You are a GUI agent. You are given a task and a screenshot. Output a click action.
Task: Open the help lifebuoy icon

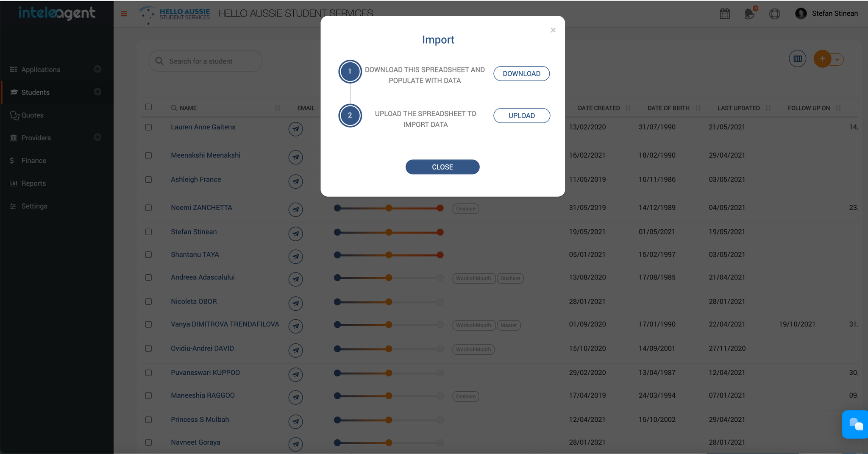(774, 14)
